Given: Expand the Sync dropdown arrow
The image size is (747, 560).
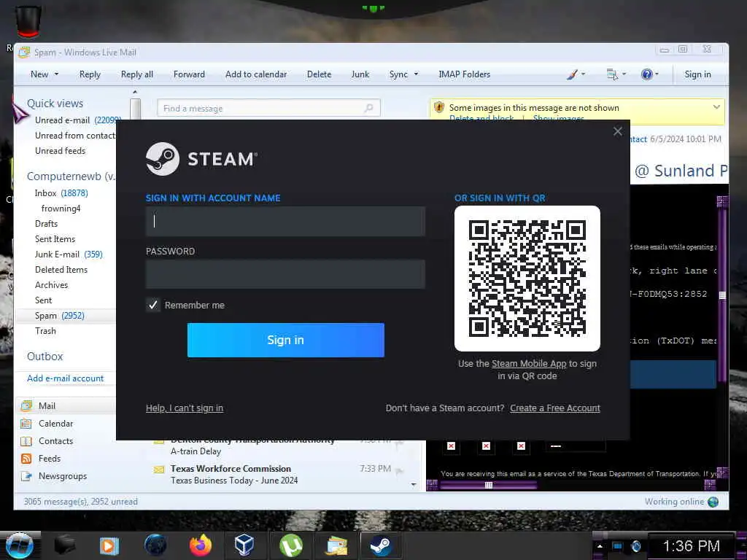Looking at the screenshot, I should click(x=416, y=74).
